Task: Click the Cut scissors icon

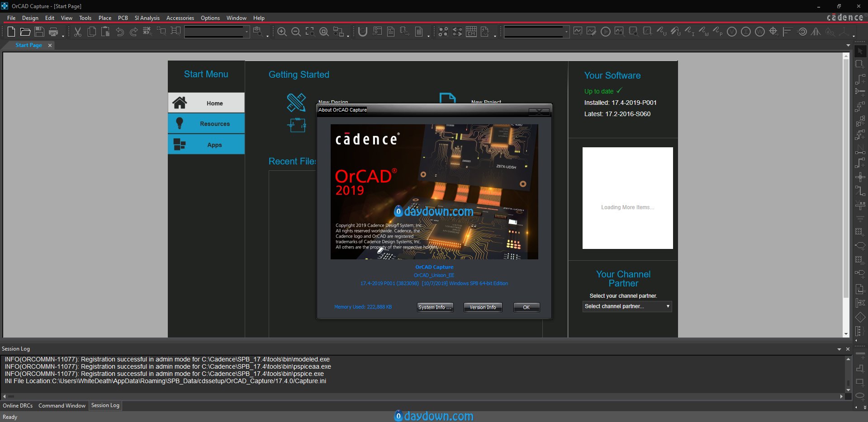Action: (x=78, y=32)
